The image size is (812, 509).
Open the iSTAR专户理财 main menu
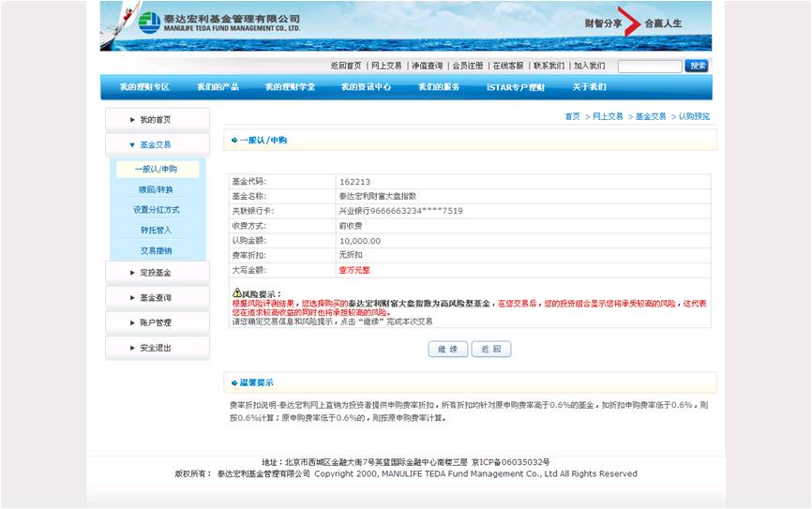[x=516, y=87]
